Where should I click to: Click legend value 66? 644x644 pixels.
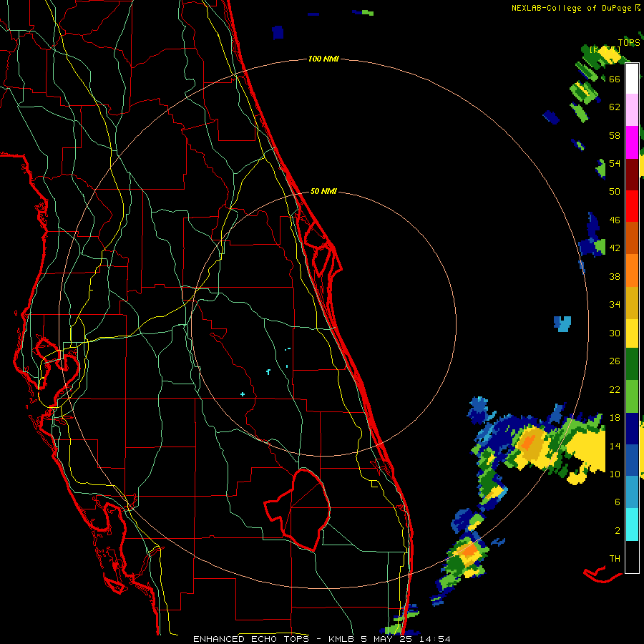pyautogui.click(x=615, y=79)
